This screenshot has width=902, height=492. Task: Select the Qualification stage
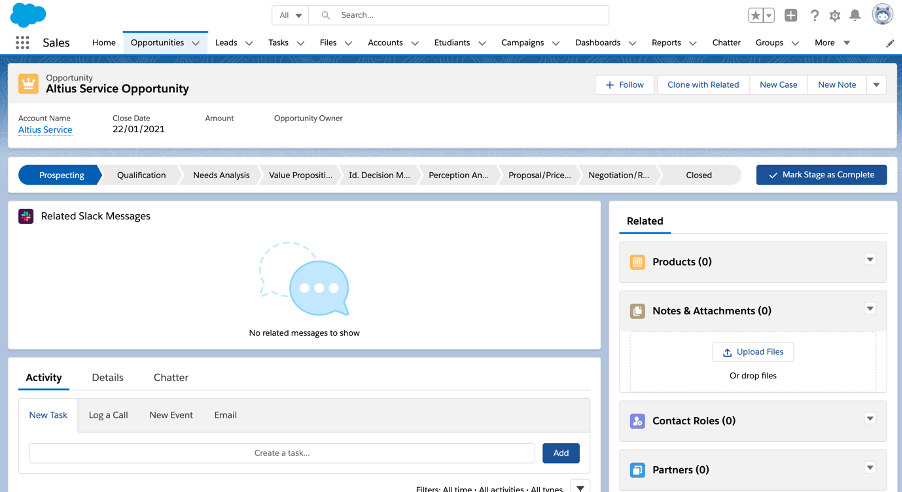pyautogui.click(x=142, y=175)
